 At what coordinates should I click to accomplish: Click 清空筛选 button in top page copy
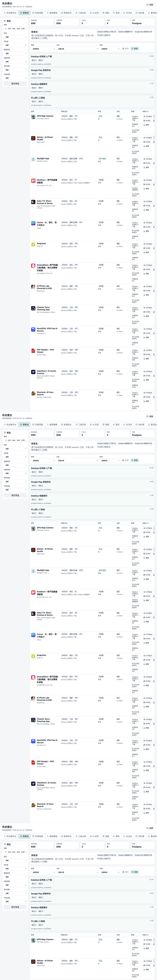pyautogui.click(x=15, y=84)
